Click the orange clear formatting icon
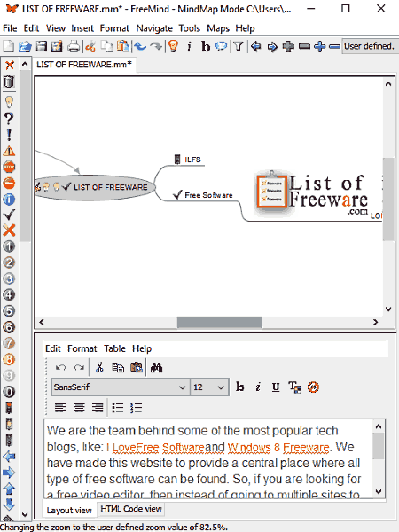Screen dimensions: 399x532 pos(313,387)
